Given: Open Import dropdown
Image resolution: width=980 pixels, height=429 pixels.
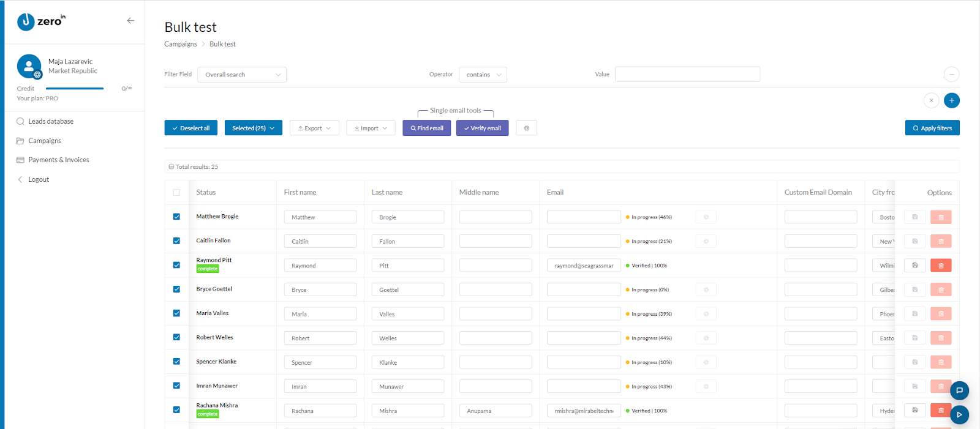Looking at the screenshot, I should 371,128.
